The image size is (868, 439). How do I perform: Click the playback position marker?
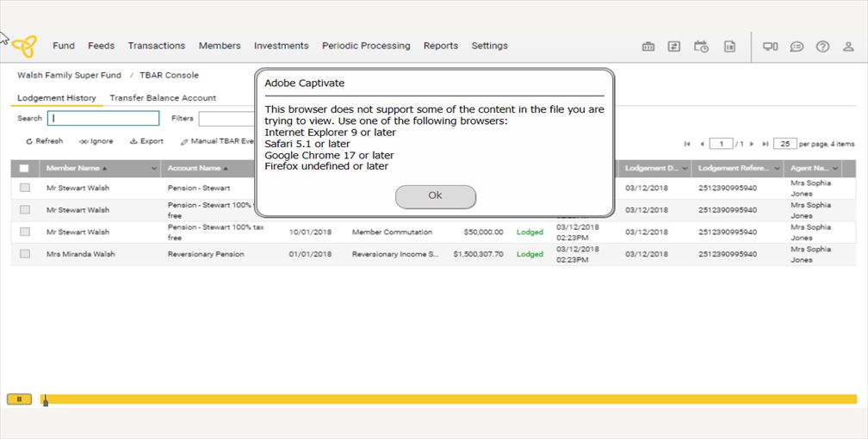pos(46,400)
